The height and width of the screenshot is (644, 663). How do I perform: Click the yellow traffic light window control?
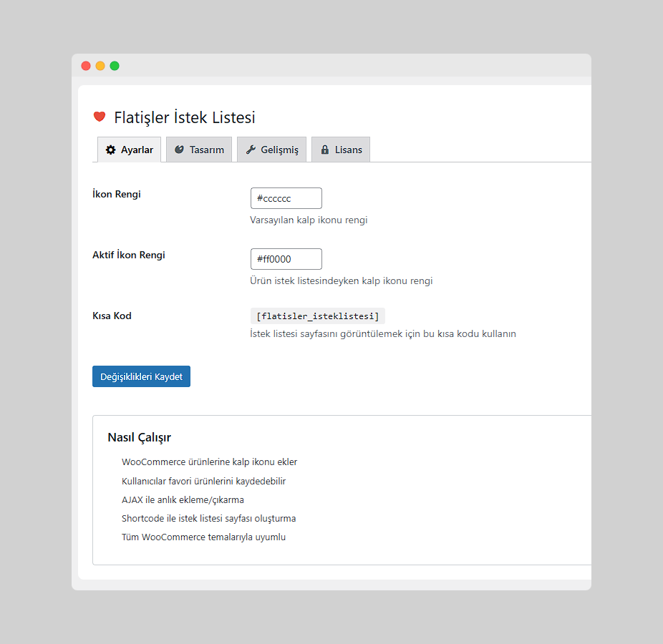click(x=100, y=65)
